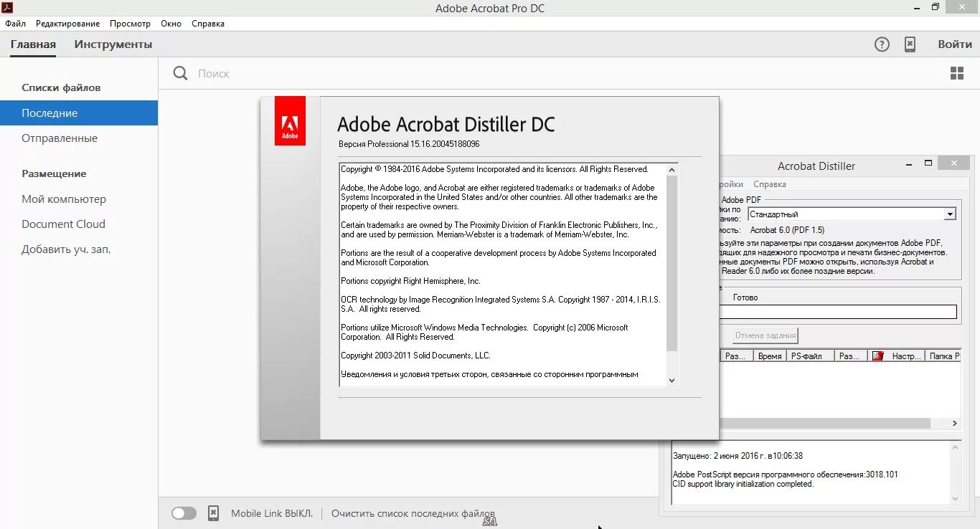Click the Distiller log scroll up arrow
The height and width of the screenshot is (529, 980).
point(955,447)
